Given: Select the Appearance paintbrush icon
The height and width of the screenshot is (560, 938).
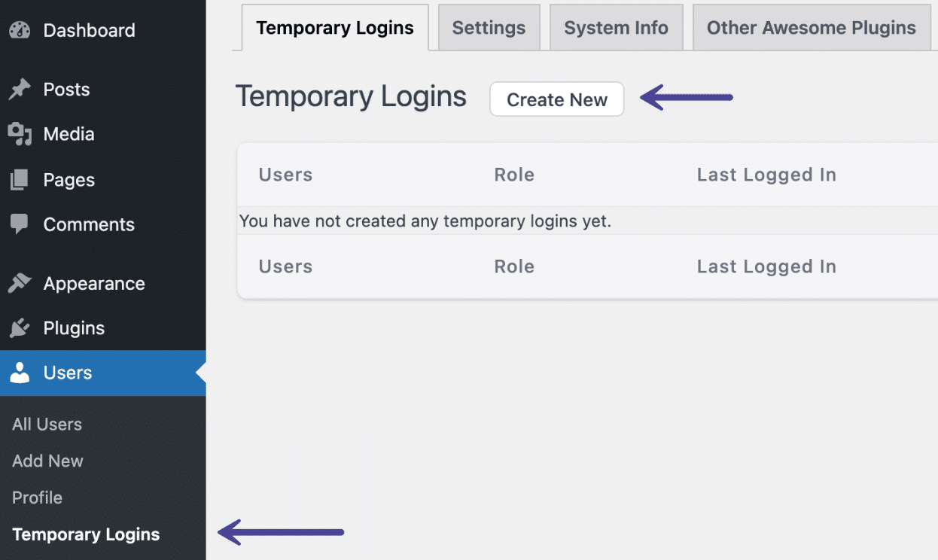Looking at the screenshot, I should coord(19,283).
